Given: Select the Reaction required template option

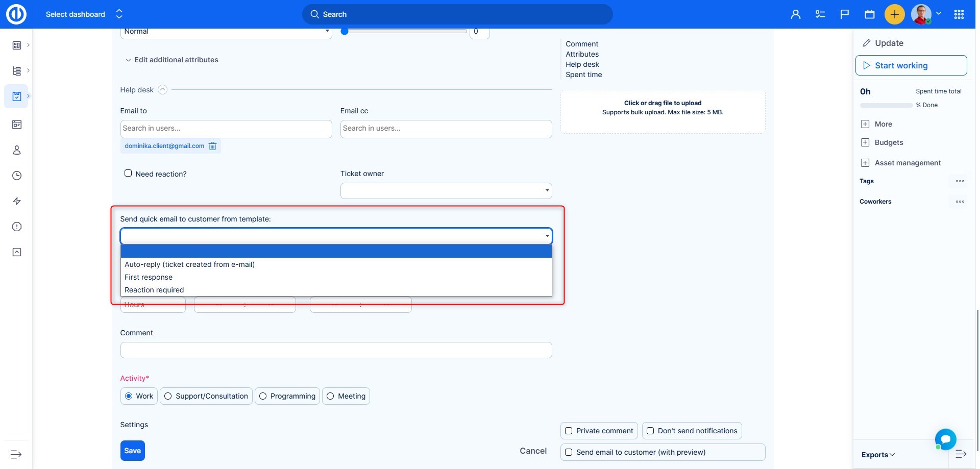Looking at the screenshot, I should (x=154, y=290).
